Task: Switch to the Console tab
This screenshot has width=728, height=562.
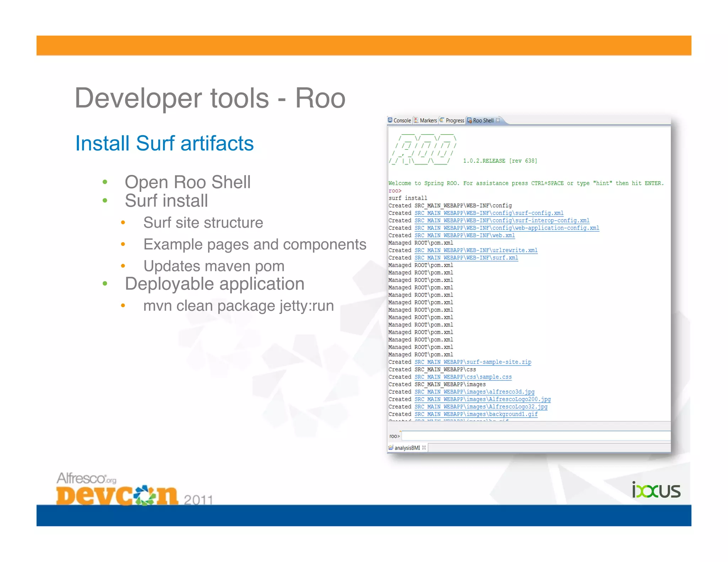Action: click(400, 120)
